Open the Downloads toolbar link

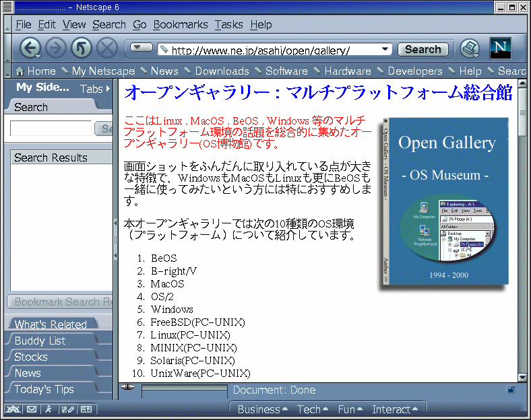click(x=217, y=71)
